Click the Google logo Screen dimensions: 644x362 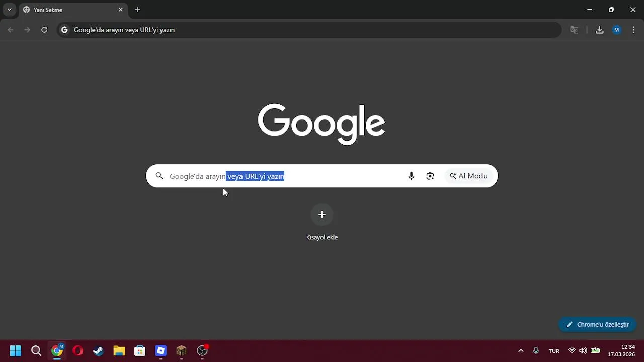click(x=321, y=124)
